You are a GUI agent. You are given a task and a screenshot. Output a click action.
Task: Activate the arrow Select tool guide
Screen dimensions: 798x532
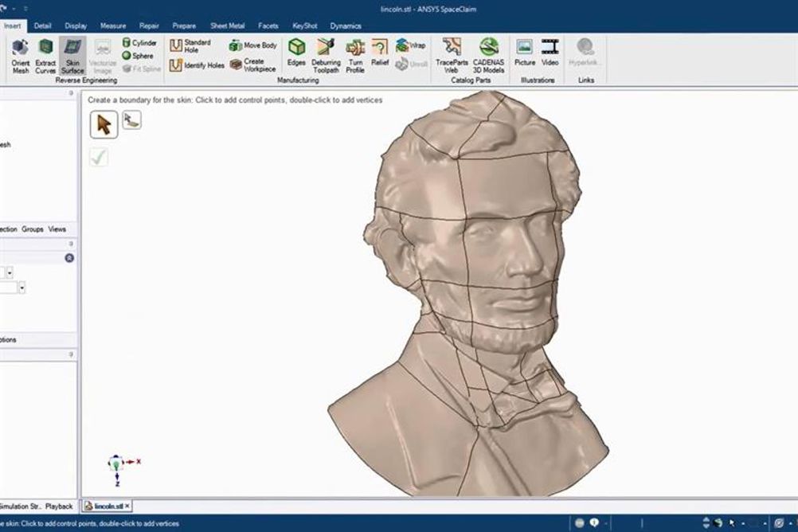(104, 125)
